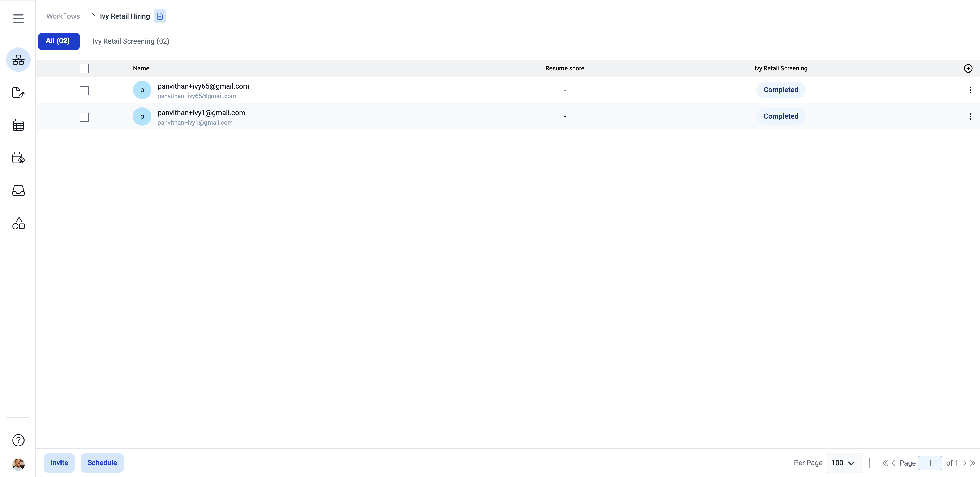Open the inbox tray sidebar icon

point(18,190)
